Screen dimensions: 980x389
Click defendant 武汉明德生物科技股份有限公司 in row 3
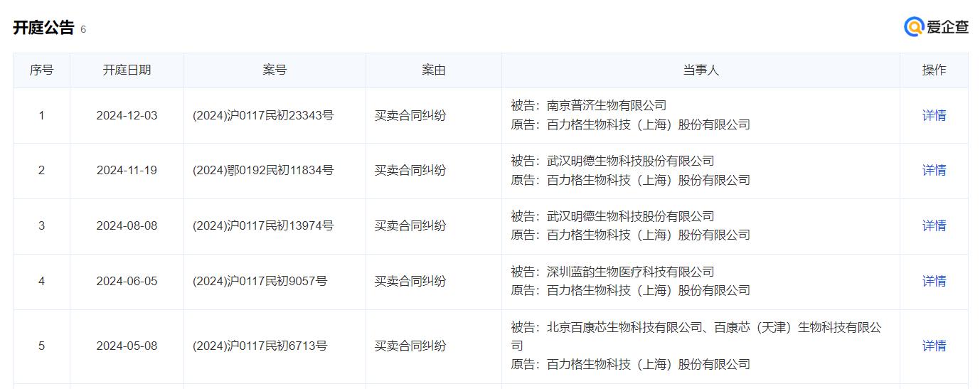pyautogui.click(x=631, y=216)
